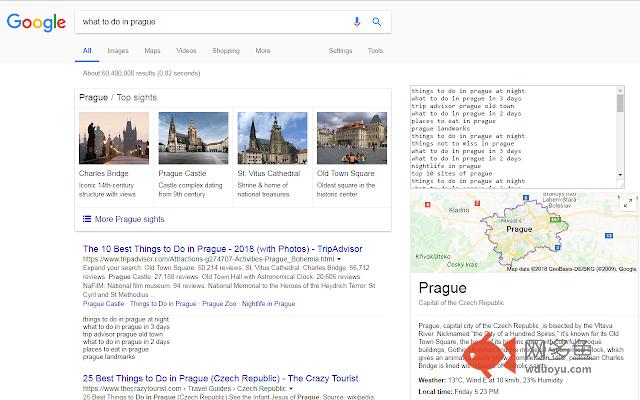Open search Tools

[375, 51]
